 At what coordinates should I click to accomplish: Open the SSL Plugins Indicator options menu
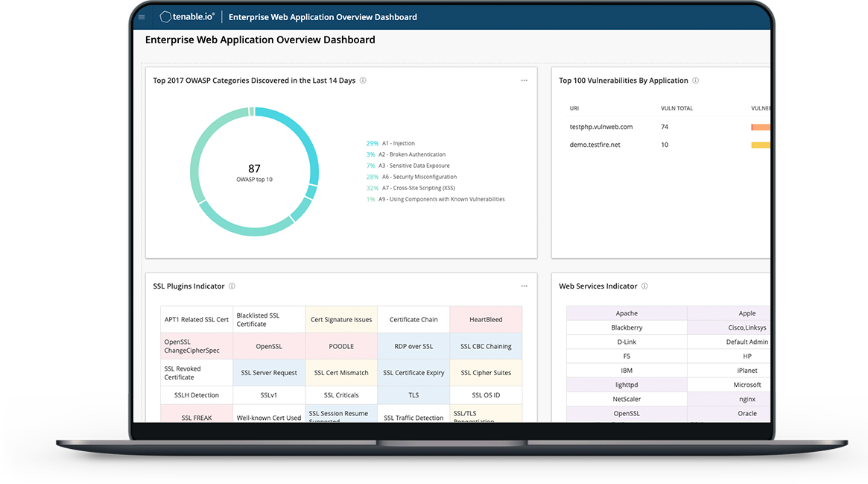coord(524,286)
